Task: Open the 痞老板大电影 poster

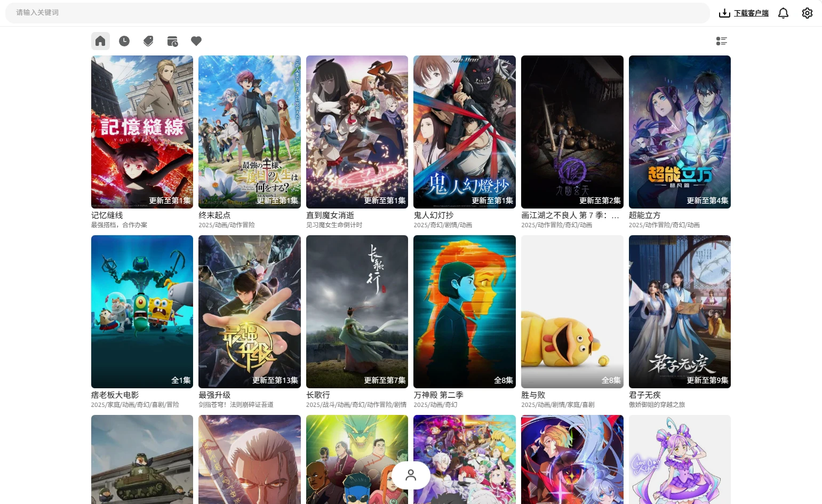Action: [x=142, y=311]
